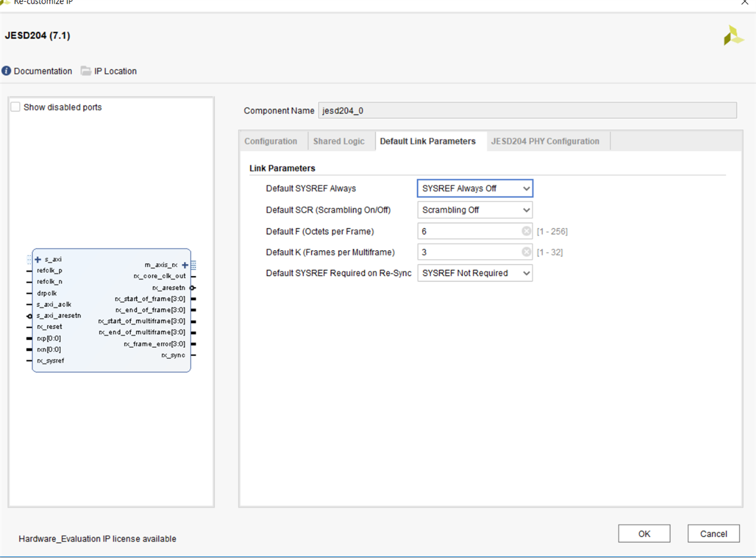Click the Documentation info icon
The width and height of the screenshot is (756, 558).
pos(7,71)
